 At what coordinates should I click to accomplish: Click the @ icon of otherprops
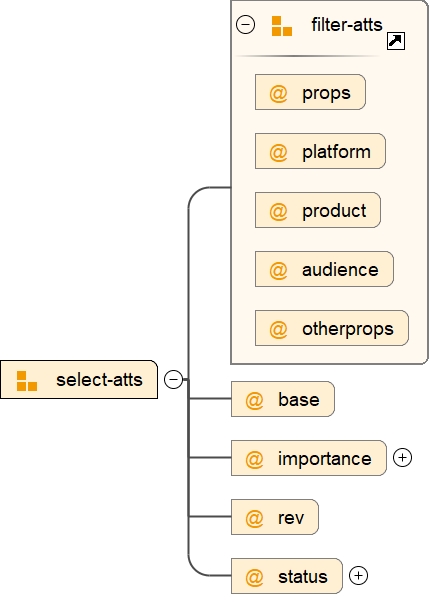click(x=278, y=329)
